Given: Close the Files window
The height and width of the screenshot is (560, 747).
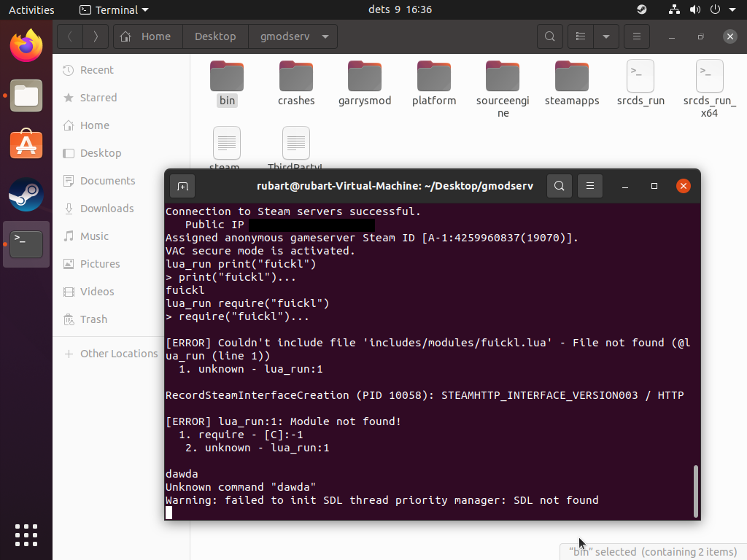Looking at the screenshot, I should point(729,36).
